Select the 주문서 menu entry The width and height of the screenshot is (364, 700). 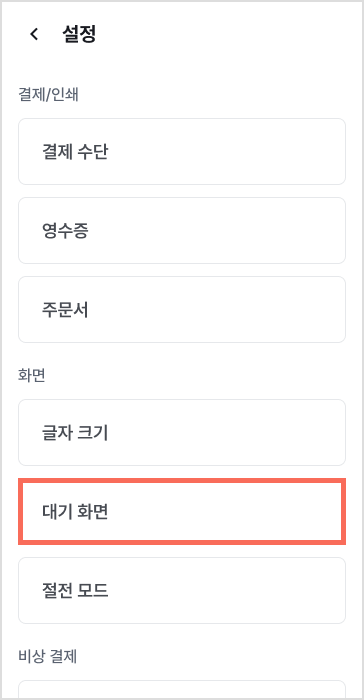tap(182, 309)
